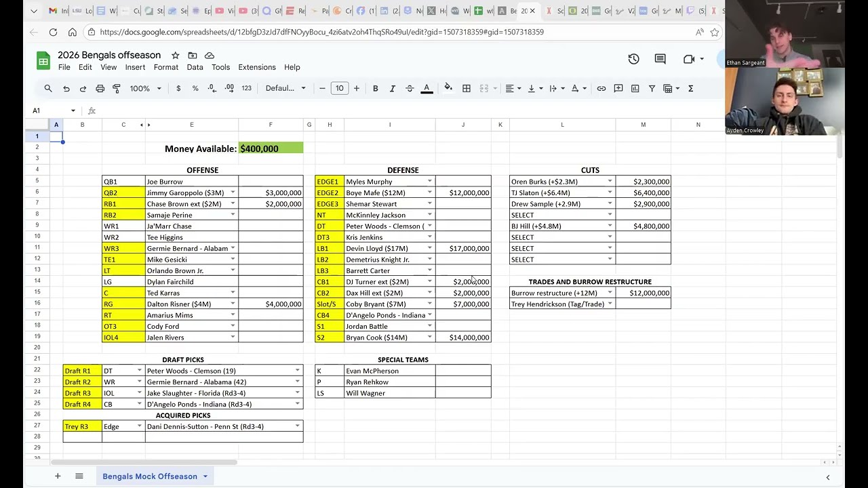Click the browser address bar URL
This screenshot has width=868, height=488.
click(321, 32)
